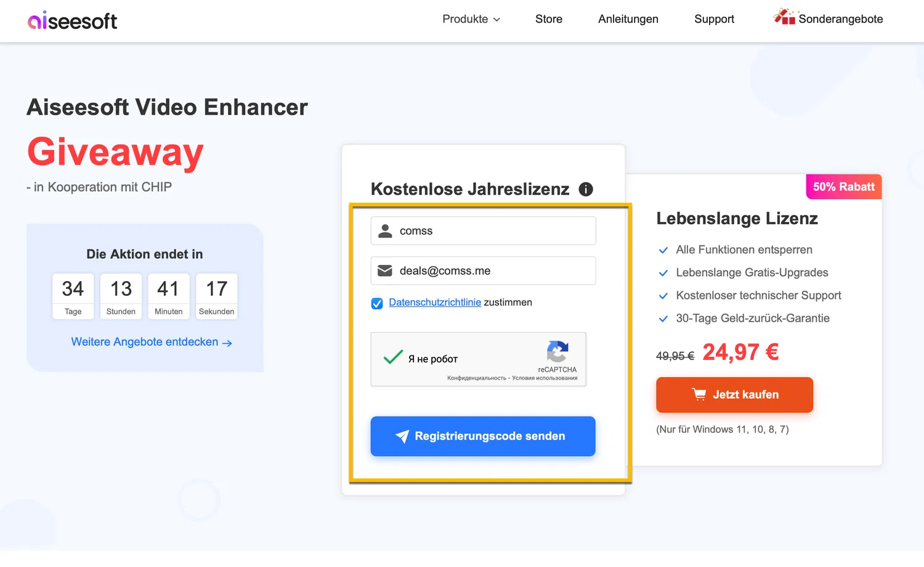Select the Store menu entry
Image resolution: width=924 pixels, height=567 pixels.
[549, 19]
